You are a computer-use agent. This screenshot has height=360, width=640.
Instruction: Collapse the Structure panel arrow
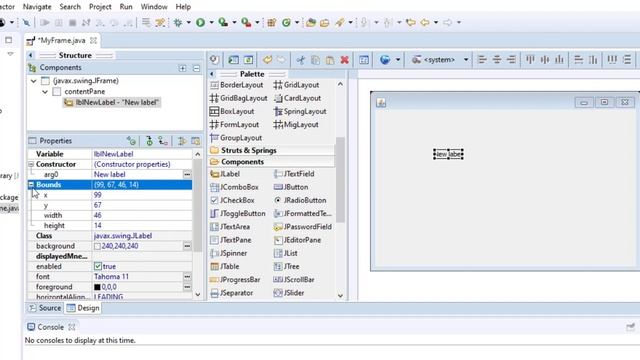(31, 55)
